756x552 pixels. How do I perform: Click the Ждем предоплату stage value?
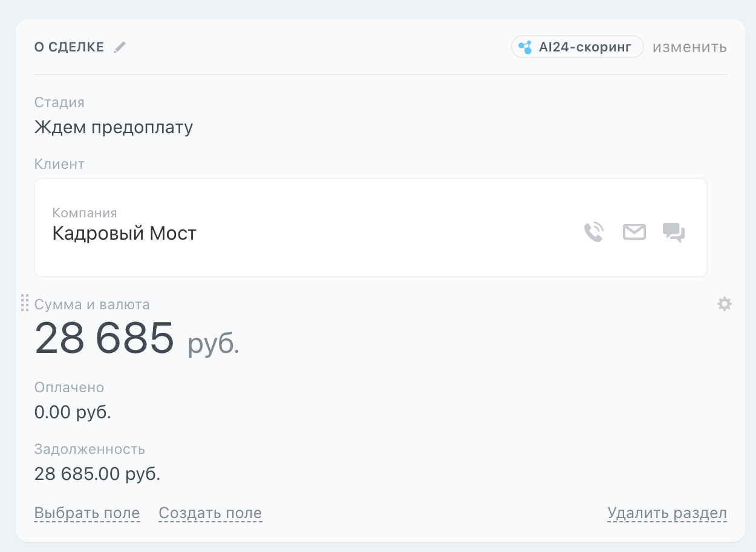point(114,128)
